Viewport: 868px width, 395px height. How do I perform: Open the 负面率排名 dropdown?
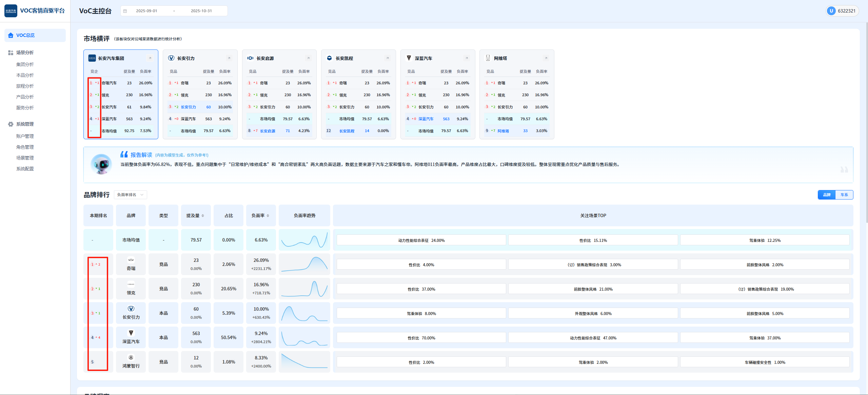pyautogui.click(x=130, y=195)
